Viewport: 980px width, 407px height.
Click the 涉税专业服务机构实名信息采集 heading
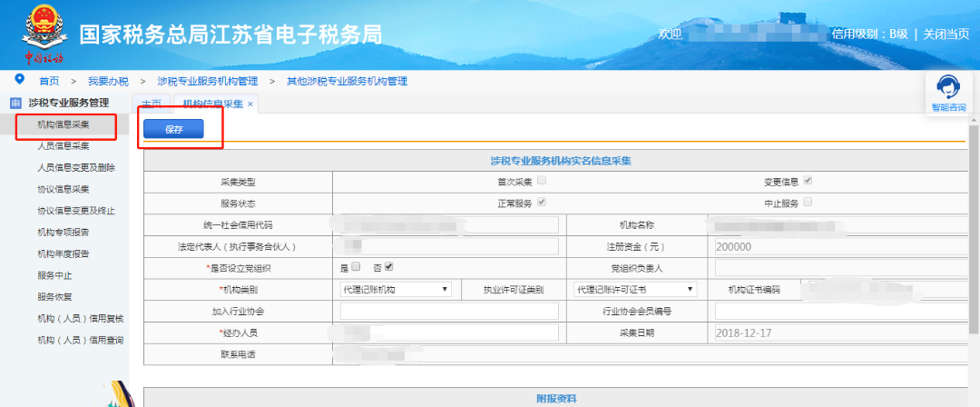tap(561, 161)
